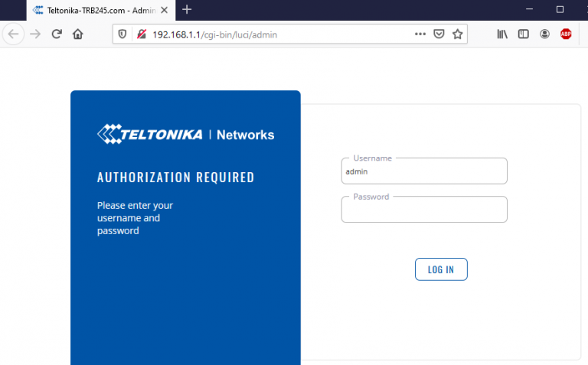Click into the Password field
This screenshot has height=365, width=588.
424,210
